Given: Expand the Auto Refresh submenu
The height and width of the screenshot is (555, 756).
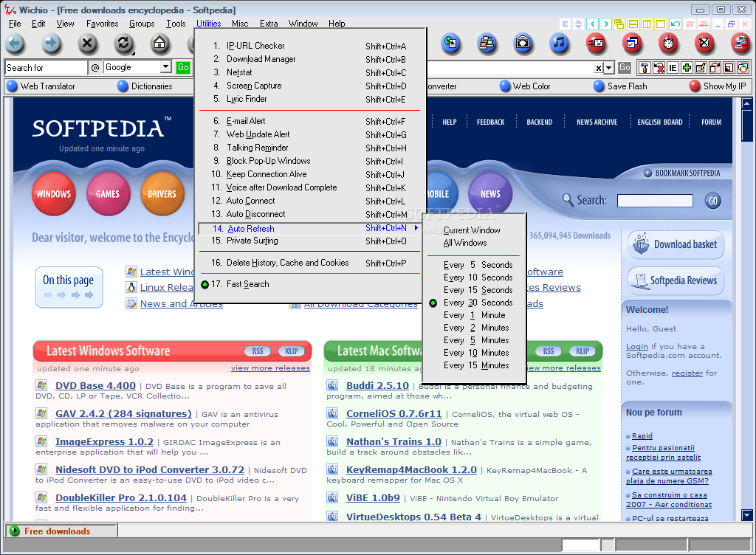Looking at the screenshot, I should [x=309, y=228].
